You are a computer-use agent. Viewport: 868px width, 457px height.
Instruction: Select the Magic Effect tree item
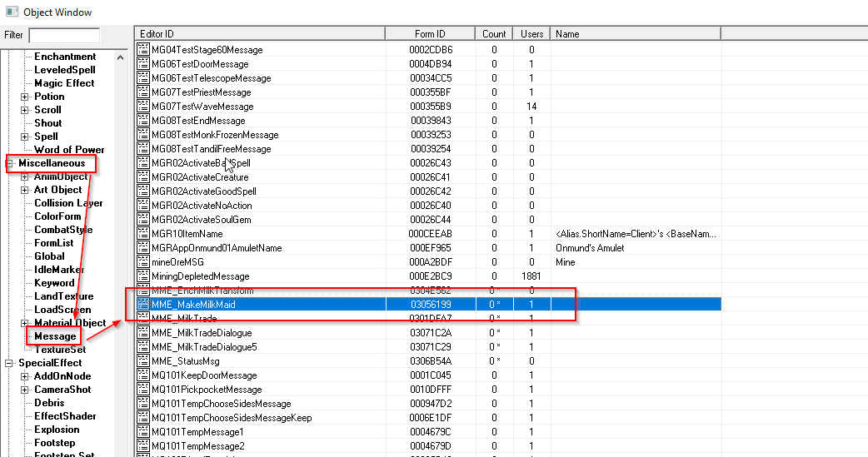point(64,83)
